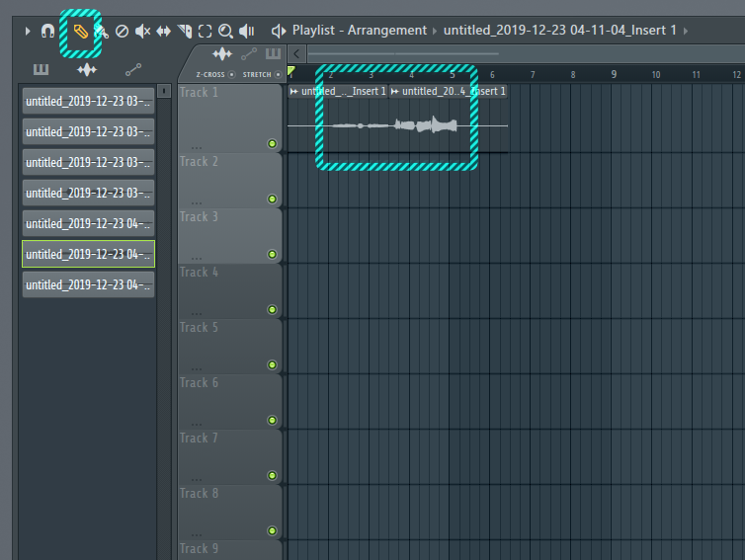The height and width of the screenshot is (560, 745).
Task: Select the Track 9 header
Action: click(230, 550)
